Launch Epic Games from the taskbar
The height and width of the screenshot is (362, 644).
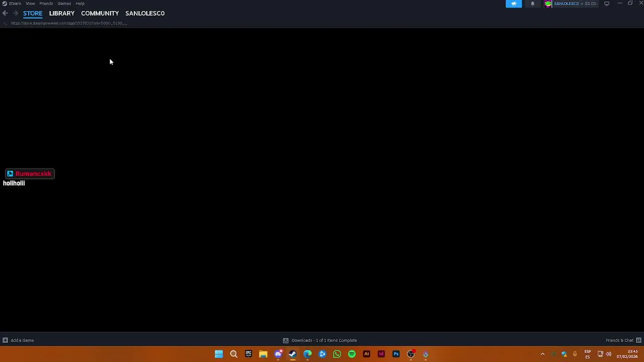point(249,354)
